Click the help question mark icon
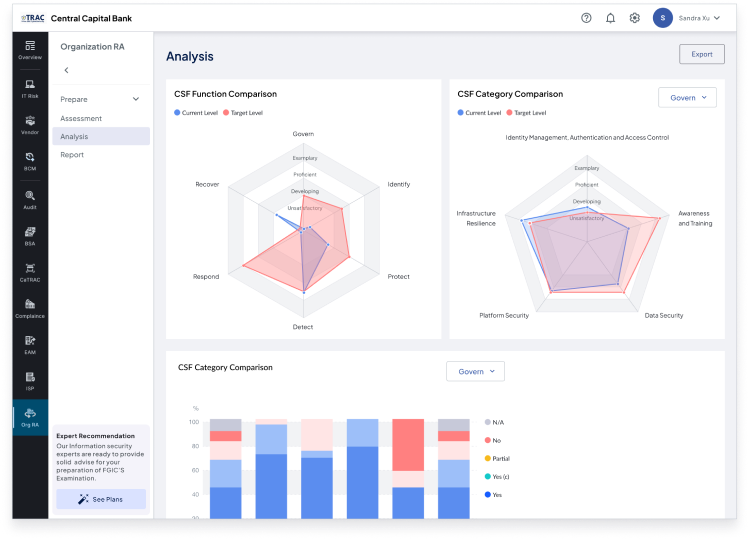Screen dimensions: 749x539 (586, 18)
